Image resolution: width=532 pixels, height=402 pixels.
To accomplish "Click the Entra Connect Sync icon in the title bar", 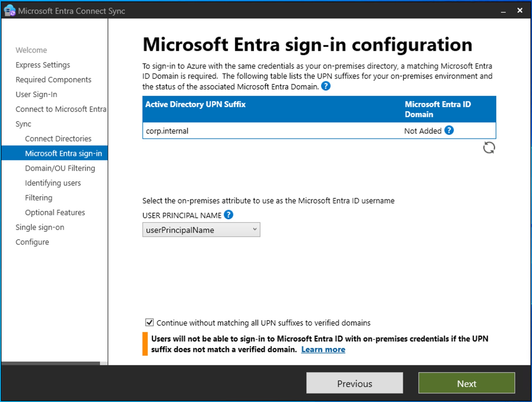I will coord(9,10).
